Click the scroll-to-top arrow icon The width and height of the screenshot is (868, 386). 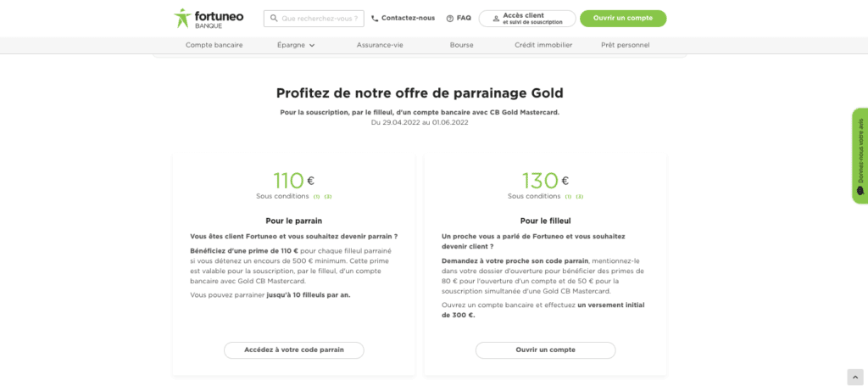pos(854,377)
